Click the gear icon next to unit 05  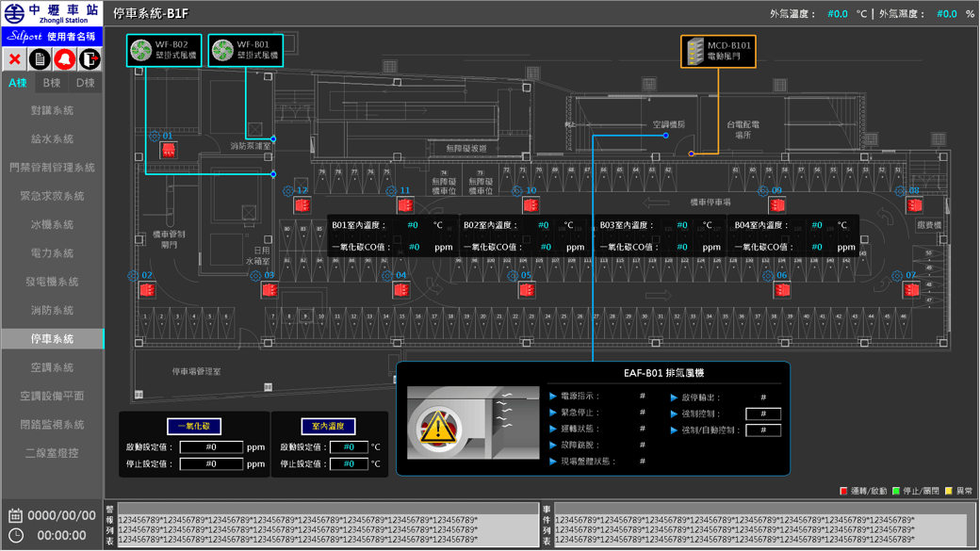click(513, 277)
